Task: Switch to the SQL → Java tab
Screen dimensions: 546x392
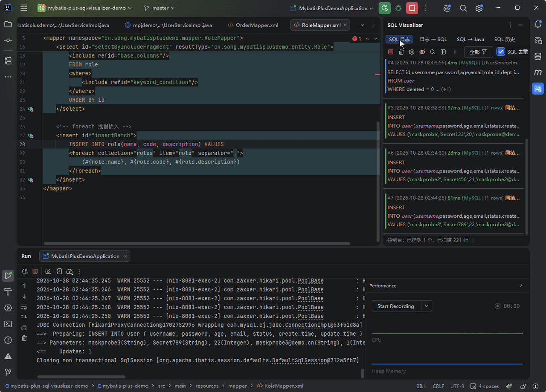Action: (470, 39)
